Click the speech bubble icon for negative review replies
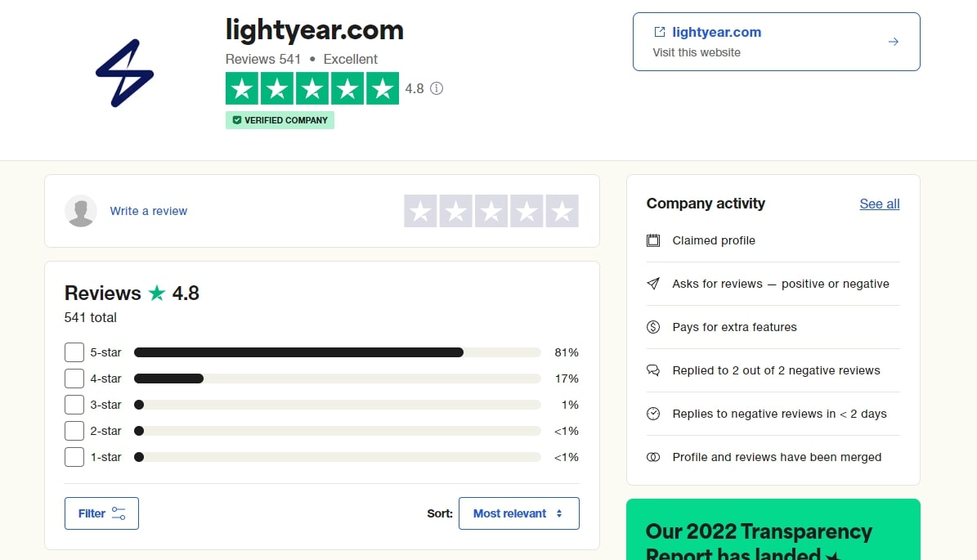This screenshot has width=977, height=560. pyautogui.click(x=652, y=370)
